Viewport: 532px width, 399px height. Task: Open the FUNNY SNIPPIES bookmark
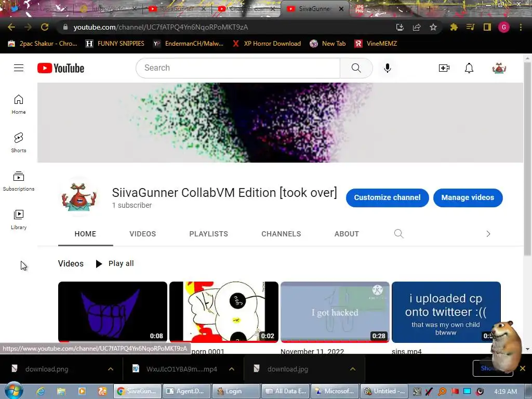(115, 44)
